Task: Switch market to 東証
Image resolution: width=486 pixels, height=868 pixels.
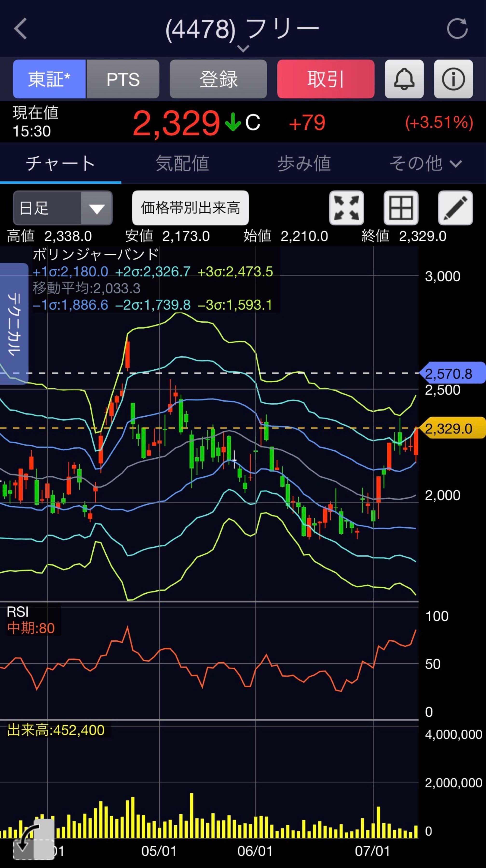Action: click(49, 79)
